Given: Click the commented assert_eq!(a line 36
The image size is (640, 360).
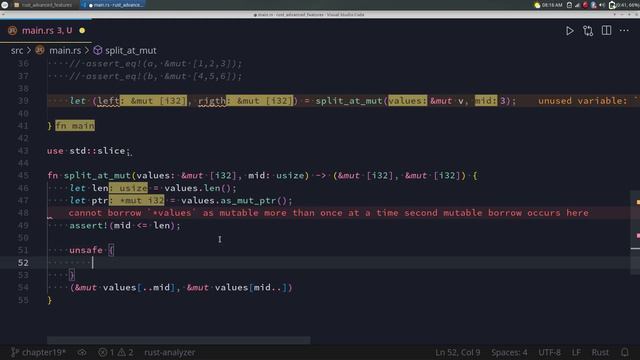Looking at the screenshot, I should click(x=156, y=64).
